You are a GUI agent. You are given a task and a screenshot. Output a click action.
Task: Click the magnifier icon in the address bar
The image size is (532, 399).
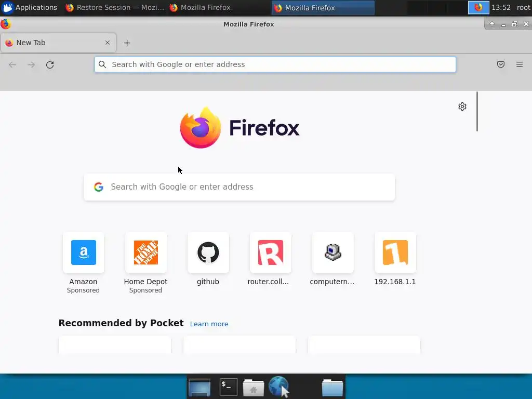pyautogui.click(x=102, y=64)
